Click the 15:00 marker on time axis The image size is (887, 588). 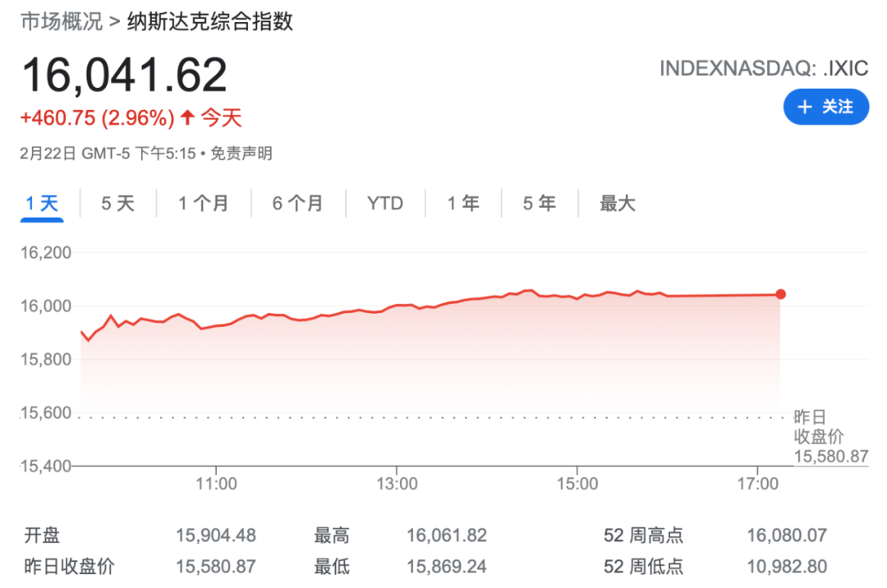(x=577, y=484)
